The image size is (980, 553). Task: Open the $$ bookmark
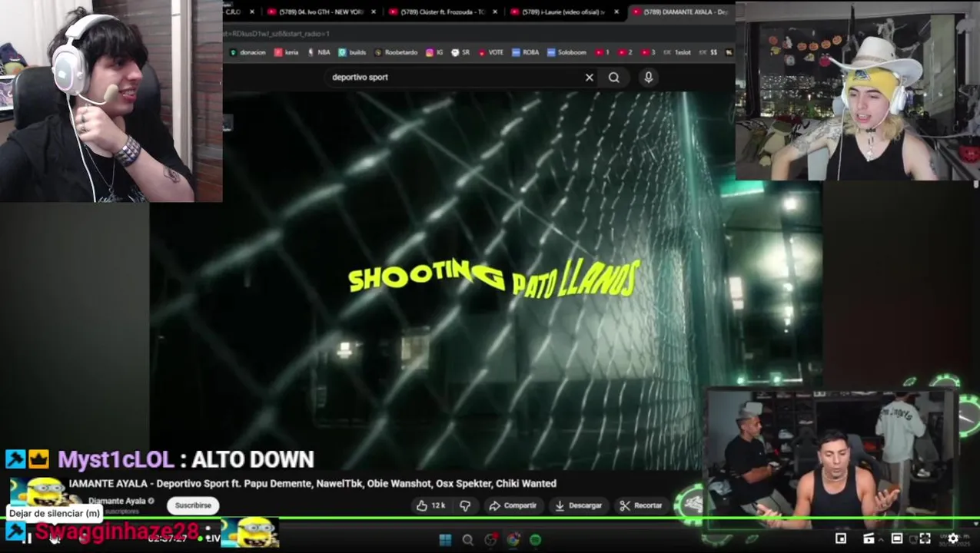click(708, 52)
